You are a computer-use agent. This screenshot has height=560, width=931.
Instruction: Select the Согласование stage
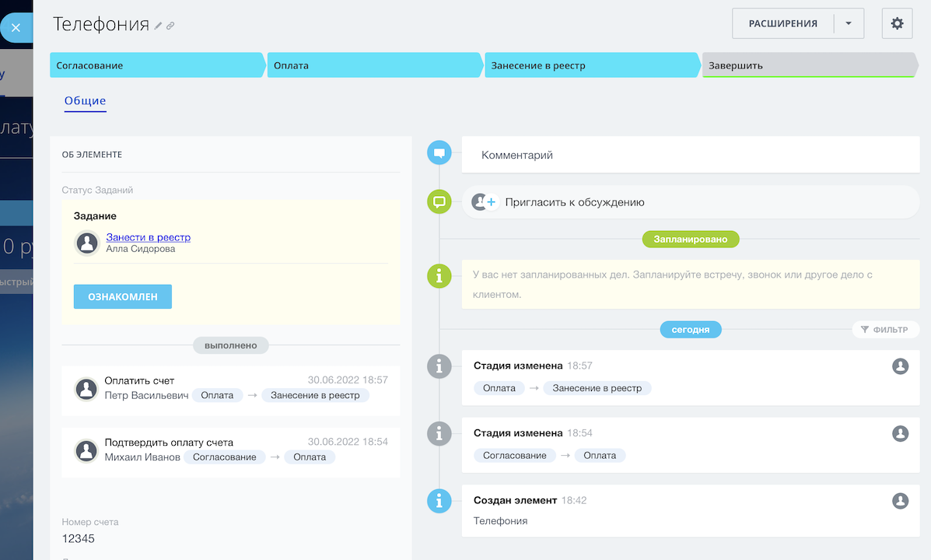pos(156,65)
